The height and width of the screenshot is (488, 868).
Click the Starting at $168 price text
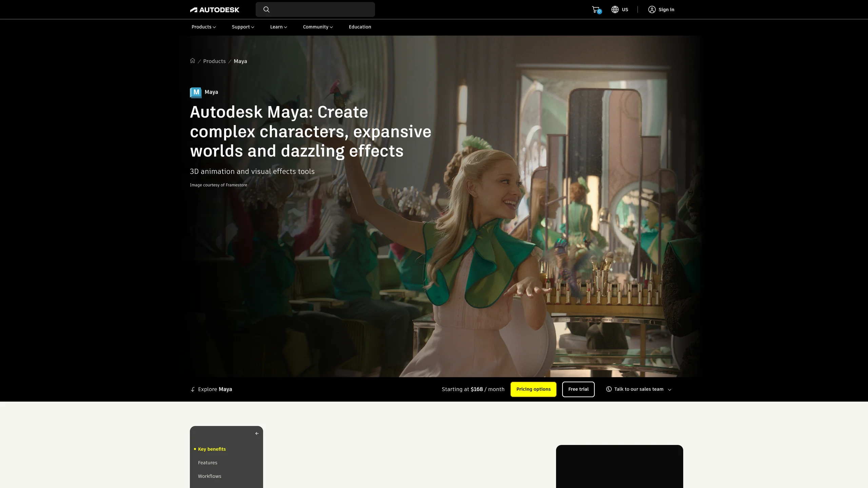pyautogui.click(x=473, y=389)
